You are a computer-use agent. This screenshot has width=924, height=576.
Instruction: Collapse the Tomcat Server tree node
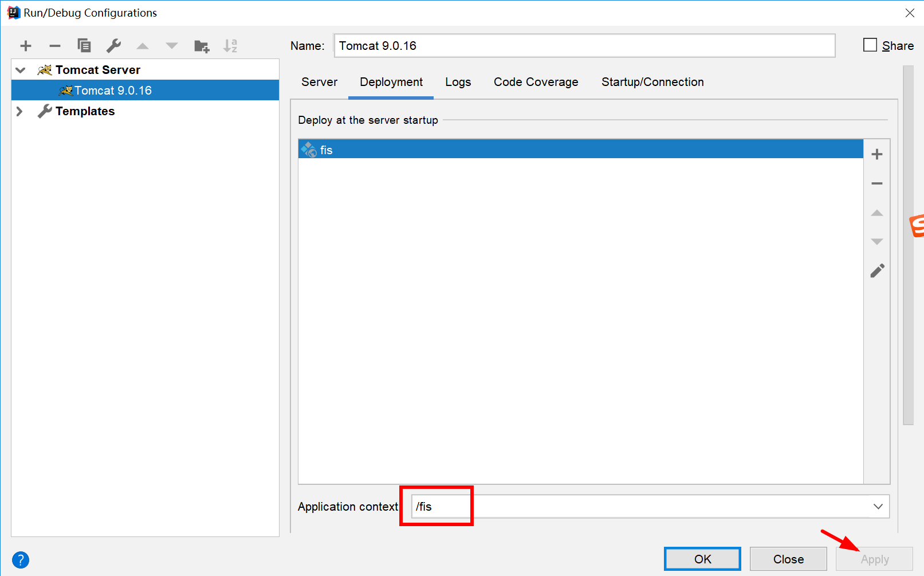click(x=21, y=70)
